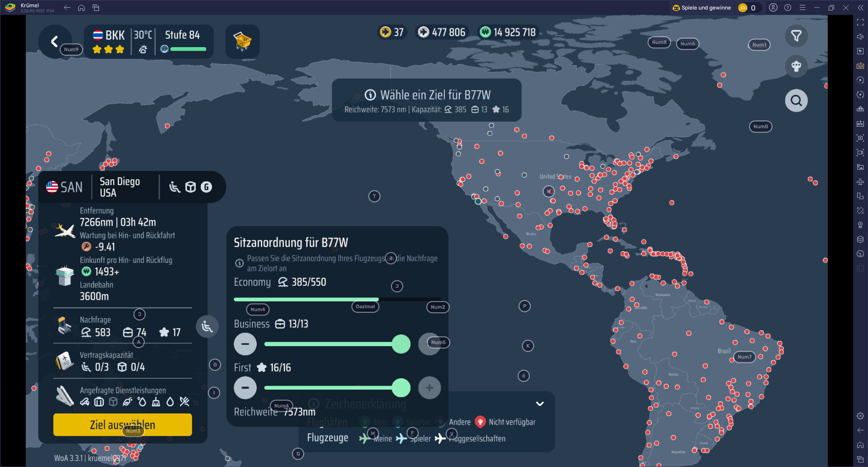Screen dimensions: 868x467
Task: Increase First class seats with plus
Action: point(429,388)
